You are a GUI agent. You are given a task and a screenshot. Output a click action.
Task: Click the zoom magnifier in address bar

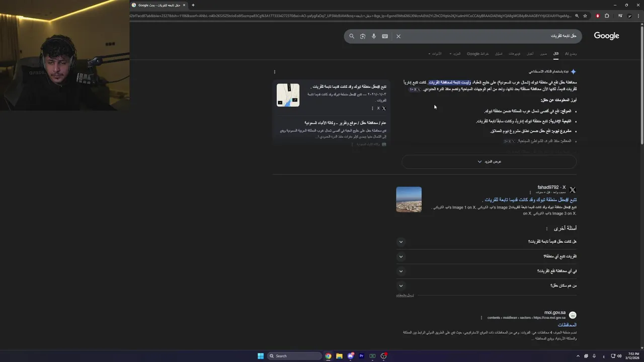point(577,16)
